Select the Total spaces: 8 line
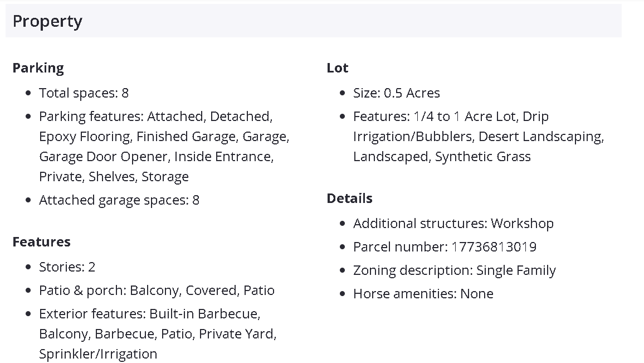This screenshot has height=363, width=644. pyautogui.click(x=84, y=93)
